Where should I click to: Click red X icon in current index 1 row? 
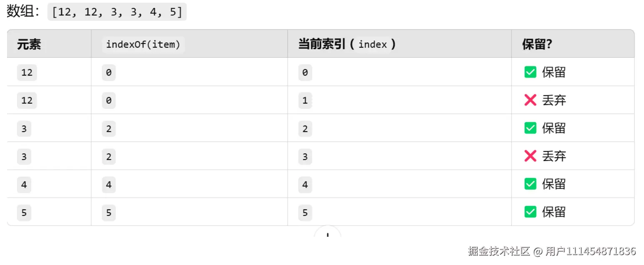pyautogui.click(x=530, y=100)
